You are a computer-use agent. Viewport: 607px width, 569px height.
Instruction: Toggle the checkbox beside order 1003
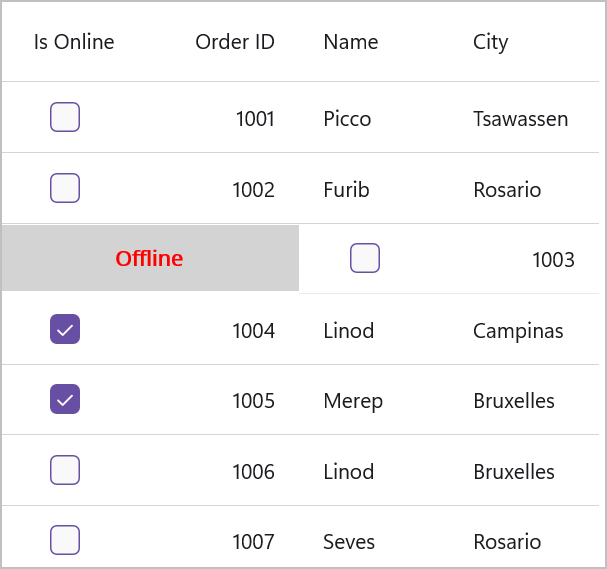tap(365, 259)
